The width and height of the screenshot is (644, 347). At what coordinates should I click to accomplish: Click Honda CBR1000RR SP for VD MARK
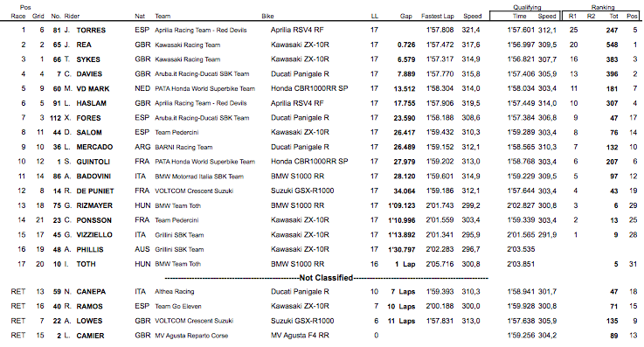[x=309, y=88]
